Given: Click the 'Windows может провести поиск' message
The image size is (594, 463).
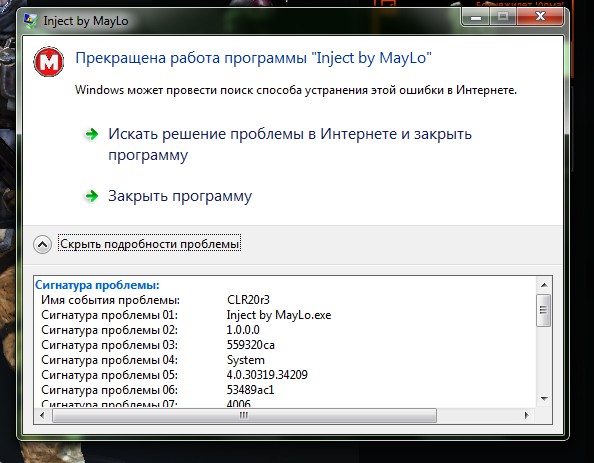Looking at the screenshot, I should coord(296,90).
